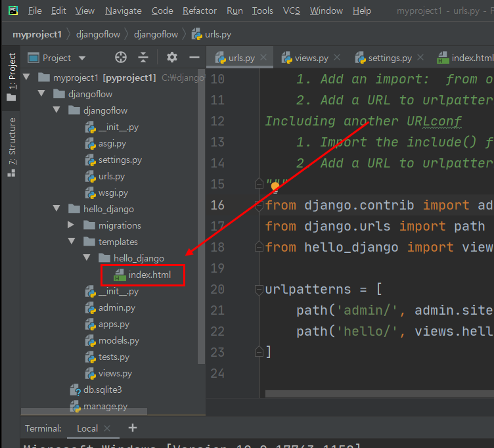Image resolution: width=494 pixels, height=448 pixels.
Task: Open Project panel settings gear
Action: point(172,58)
